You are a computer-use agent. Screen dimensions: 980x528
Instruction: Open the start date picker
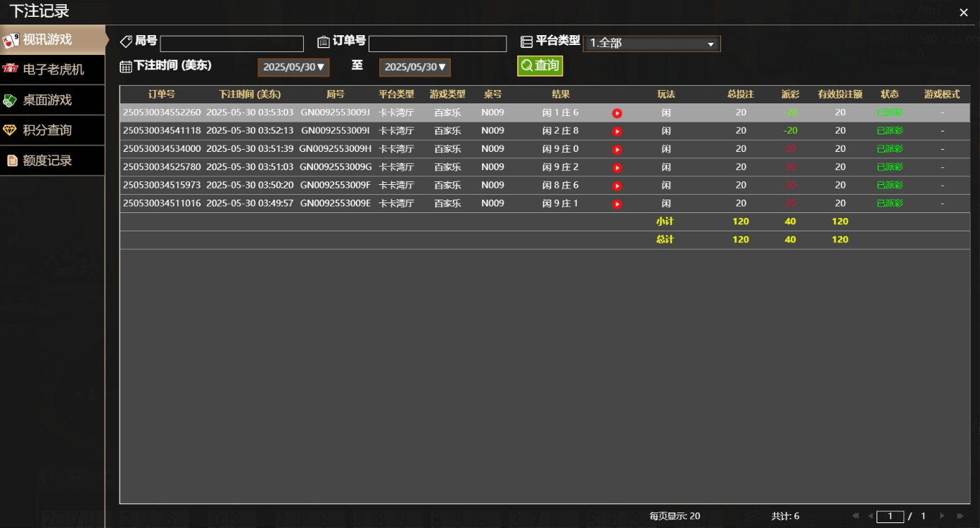293,67
